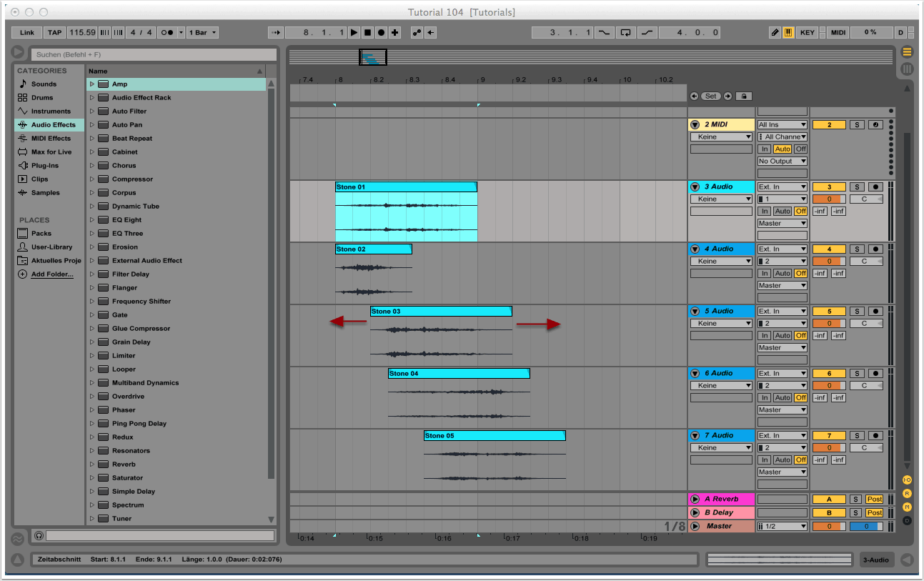Enable the arrangement Loop switch
The width and height of the screenshot is (924, 581).
[626, 32]
